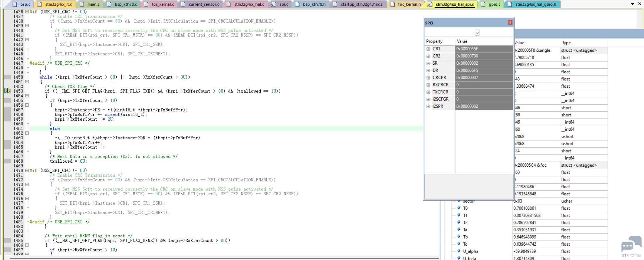This screenshot has height=260, width=644.
Task: Set breakpoint in gutter at line 1468
Action: [7, 161]
